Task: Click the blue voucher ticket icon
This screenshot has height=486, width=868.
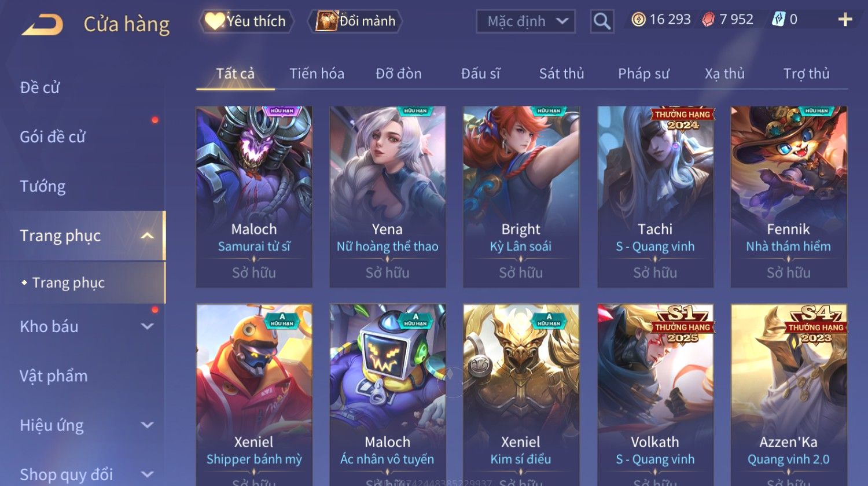Action: [778, 20]
